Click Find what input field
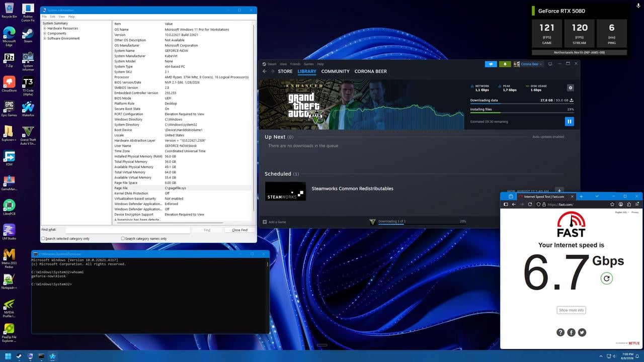Image resolution: width=644 pixels, height=362 pixels. pos(127,230)
